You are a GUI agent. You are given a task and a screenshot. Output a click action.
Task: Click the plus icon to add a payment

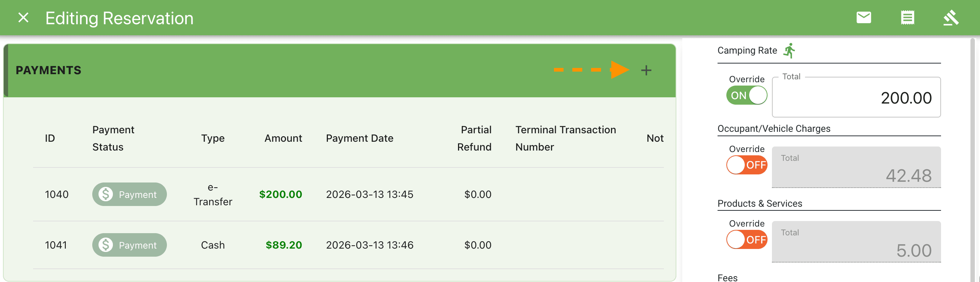pos(646,69)
